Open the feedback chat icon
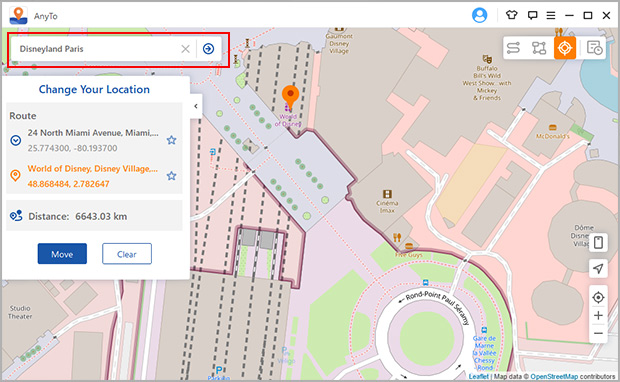The height and width of the screenshot is (382, 620). [x=533, y=15]
